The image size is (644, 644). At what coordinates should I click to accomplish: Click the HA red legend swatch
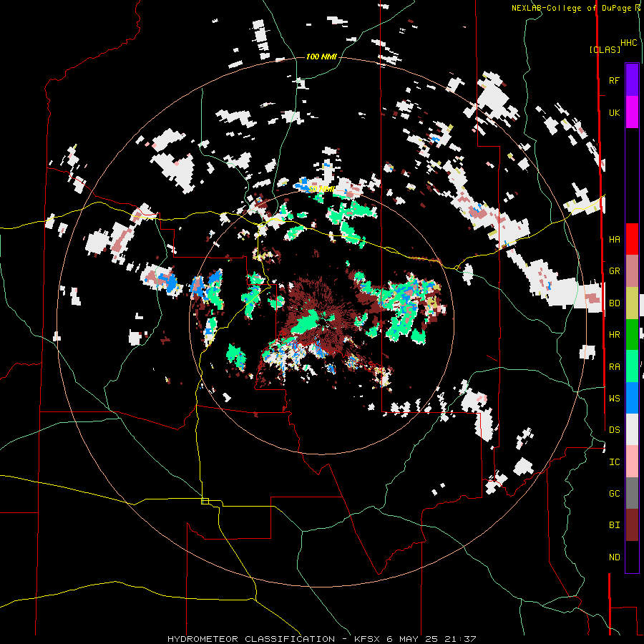(632, 239)
